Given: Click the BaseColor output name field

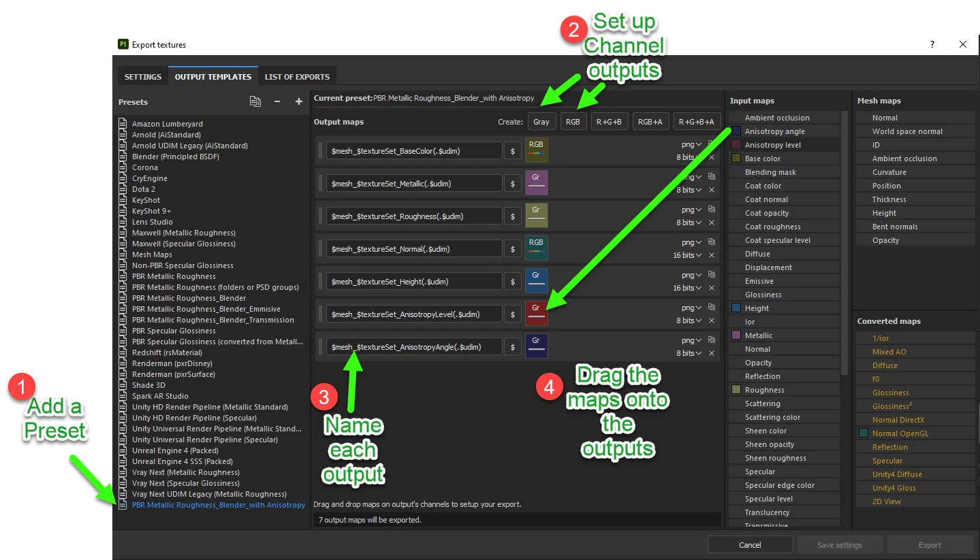Looking at the screenshot, I should [x=414, y=151].
